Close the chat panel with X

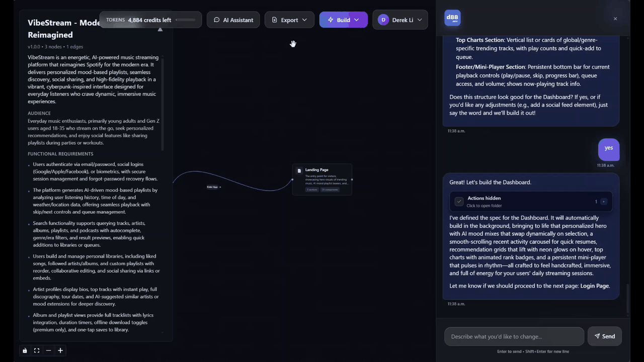tap(615, 19)
